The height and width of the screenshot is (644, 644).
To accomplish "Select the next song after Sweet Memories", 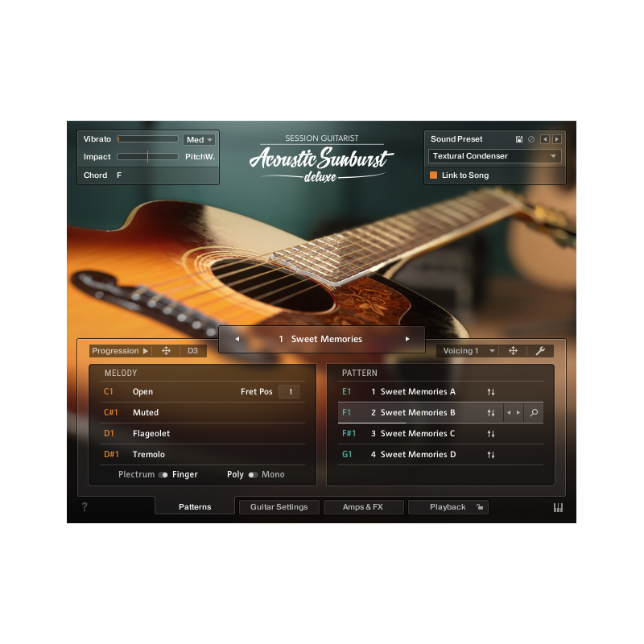I will click(x=407, y=339).
